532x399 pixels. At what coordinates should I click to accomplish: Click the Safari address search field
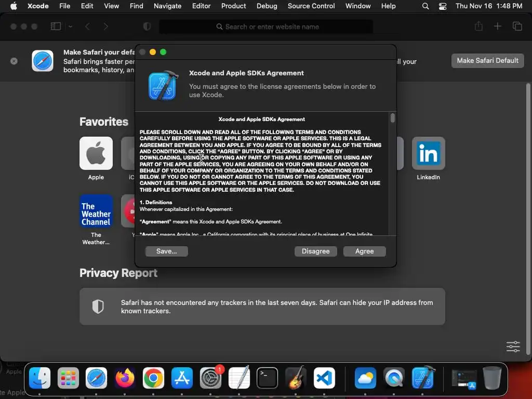pos(267,26)
